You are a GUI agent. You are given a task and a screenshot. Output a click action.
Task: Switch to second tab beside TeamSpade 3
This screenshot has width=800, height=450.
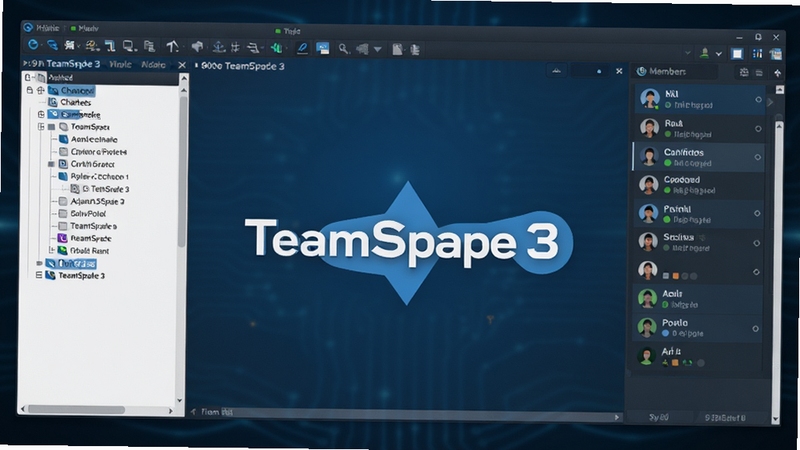(120, 64)
